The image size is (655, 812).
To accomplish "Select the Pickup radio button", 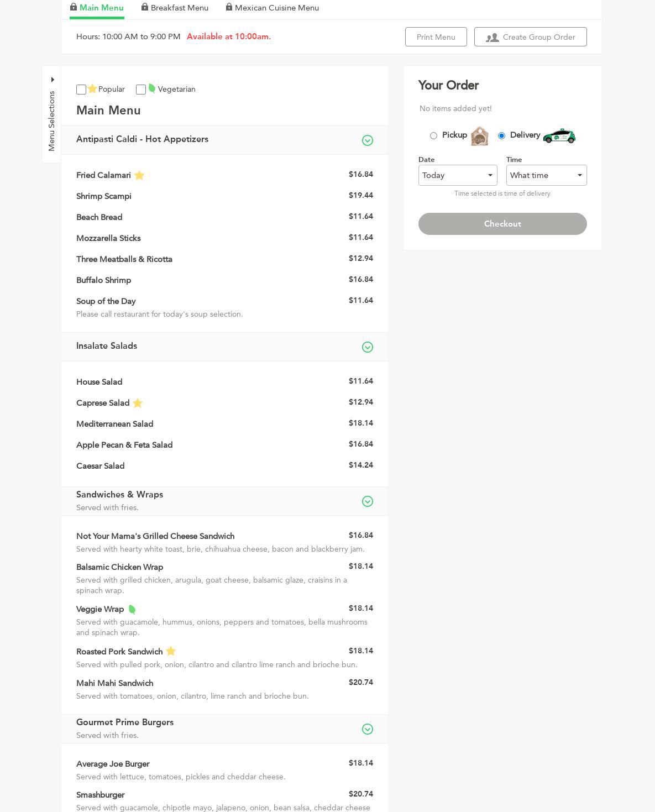I will (x=433, y=135).
